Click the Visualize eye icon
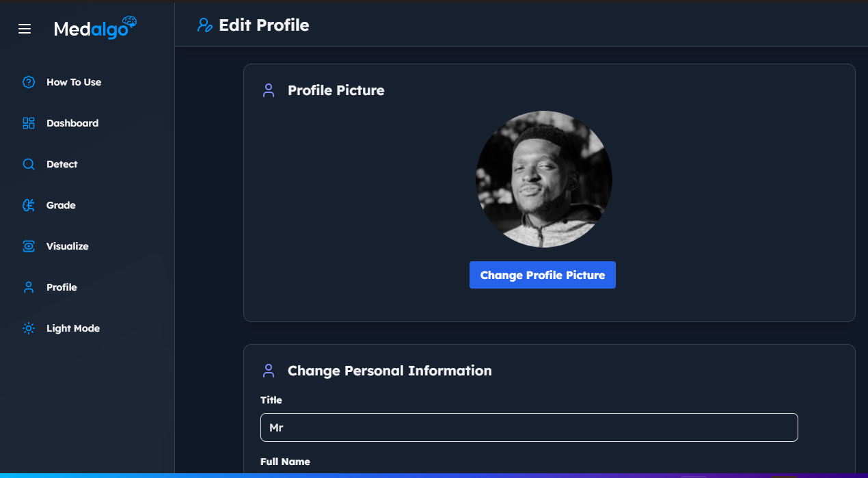This screenshot has height=478, width=868. click(28, 246)
